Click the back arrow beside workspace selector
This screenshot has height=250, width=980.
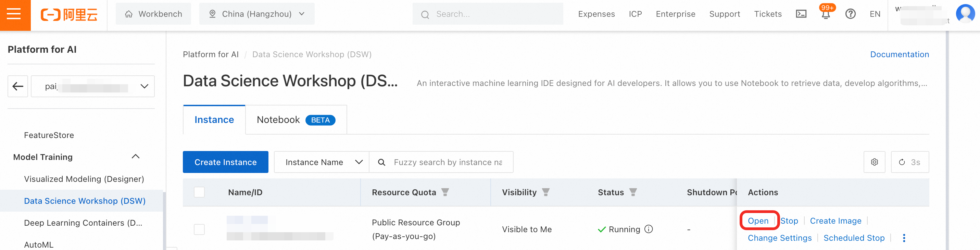click(18, 86)
